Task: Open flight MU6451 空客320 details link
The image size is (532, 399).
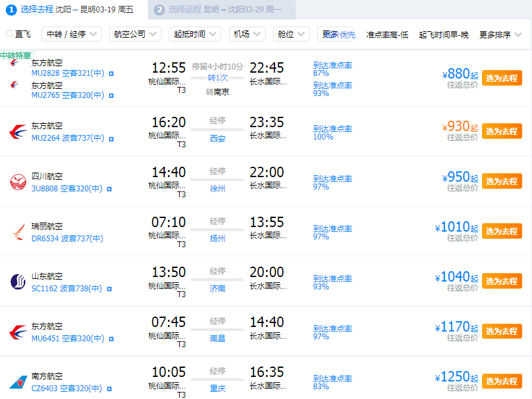Action: coord(68,339)
